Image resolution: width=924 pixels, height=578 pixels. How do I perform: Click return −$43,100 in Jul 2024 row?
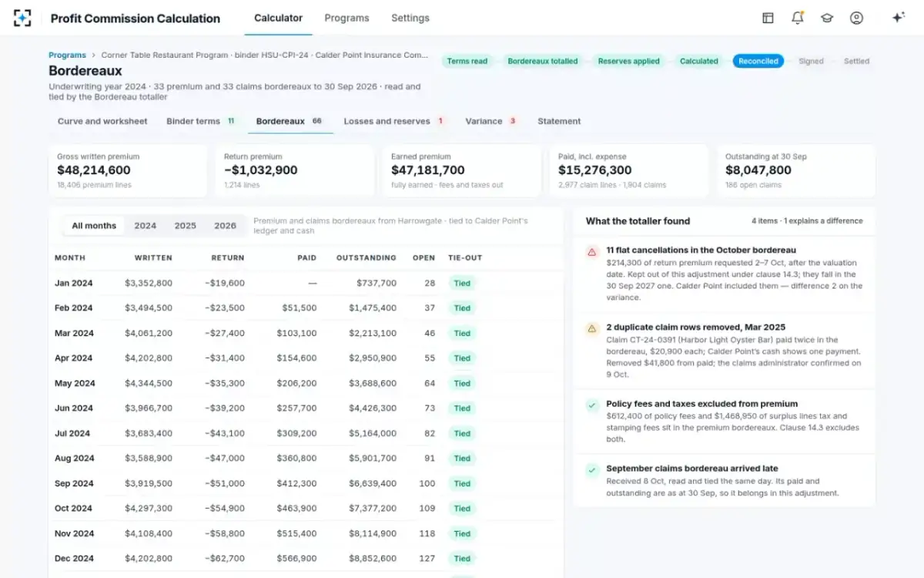(225, 433)
